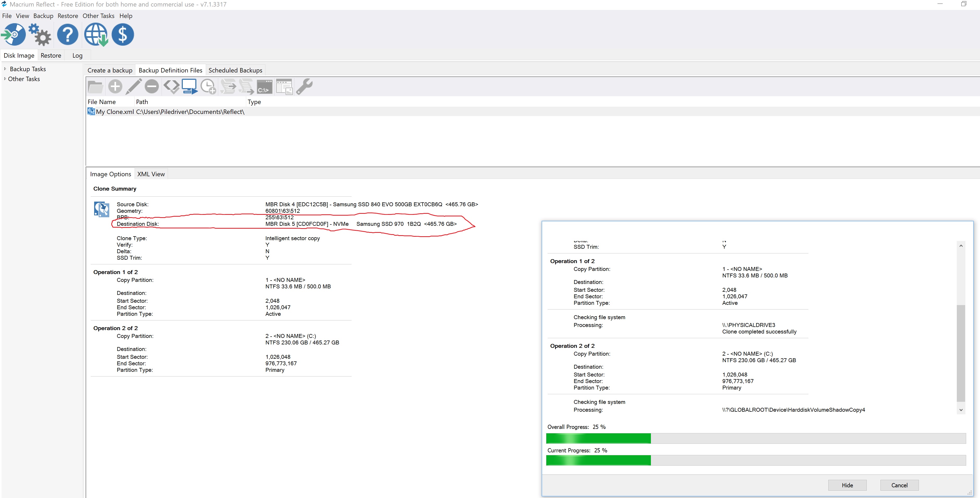The height and width of the screenshot is (498, 980).
Task: Click the second faded script scroll icon
Action: coord(246,86)
